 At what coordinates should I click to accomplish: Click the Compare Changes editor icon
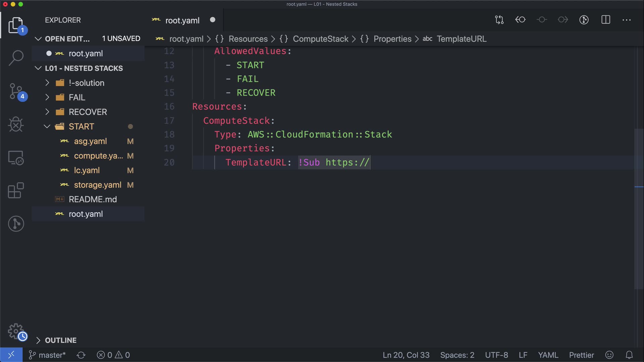[499, 20]
